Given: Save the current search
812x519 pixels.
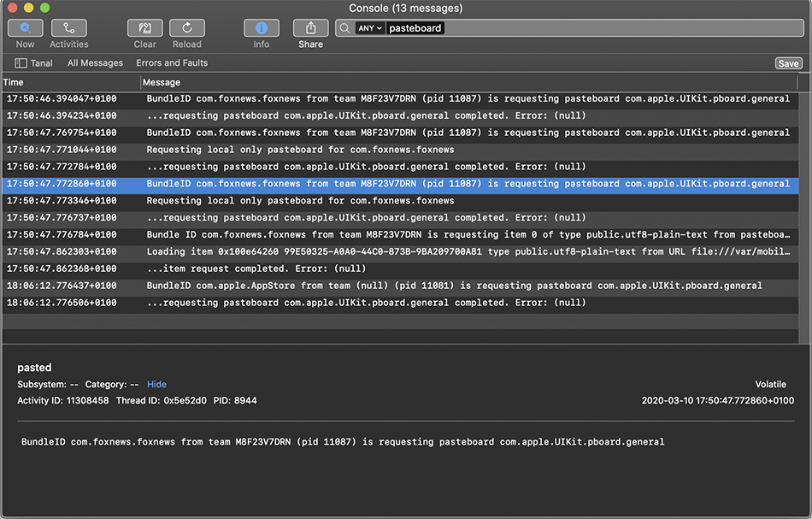Looking at the screenshot, I should click(788, 63).
